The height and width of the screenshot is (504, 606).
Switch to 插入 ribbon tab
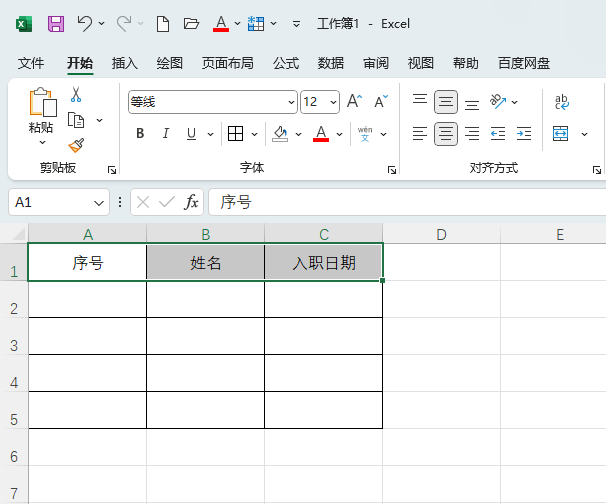(124, 63)
